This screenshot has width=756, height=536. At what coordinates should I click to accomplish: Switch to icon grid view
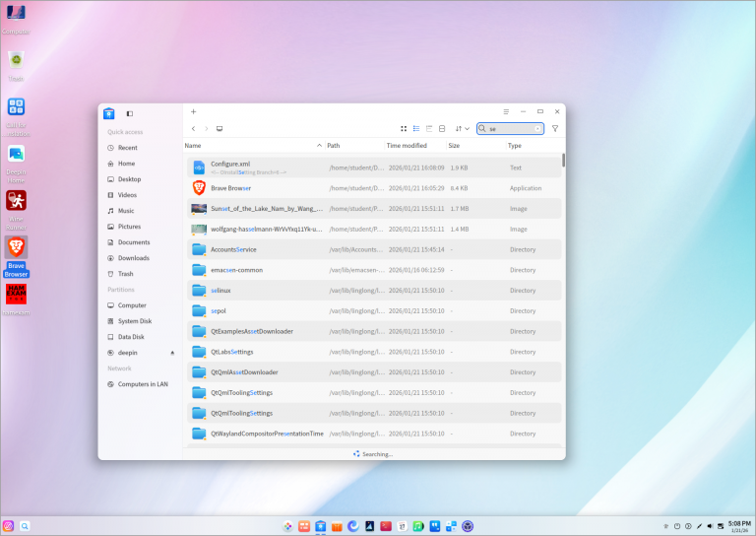(404, 128)
